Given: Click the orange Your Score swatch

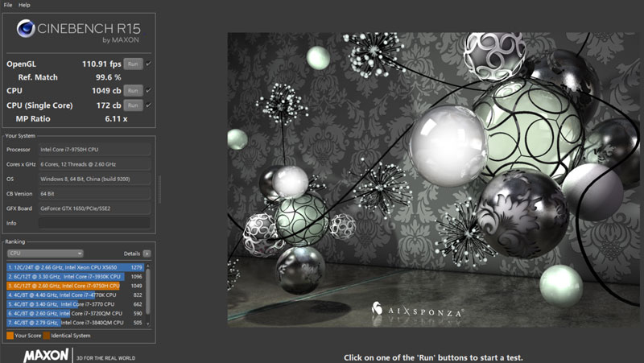Looking at the screenshot, I should pyautogui.click(x=10, y=336).
